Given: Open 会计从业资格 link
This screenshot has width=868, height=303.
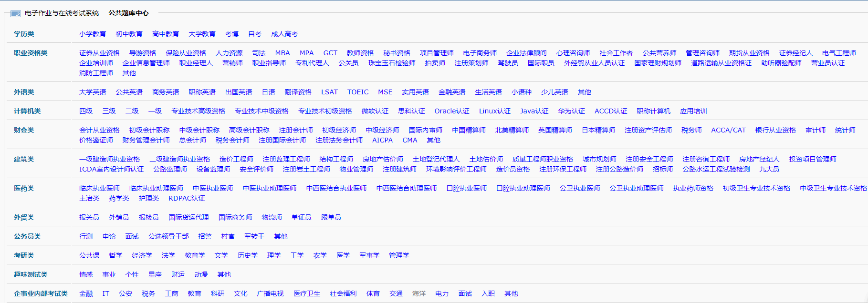Looking at the screenshot, I should [x=99, y=130].
